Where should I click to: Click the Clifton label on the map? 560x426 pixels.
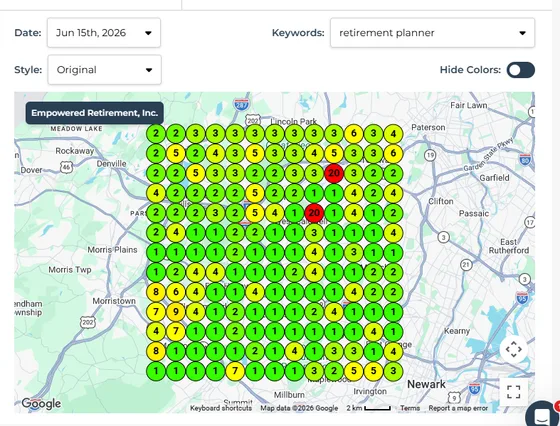441,201
